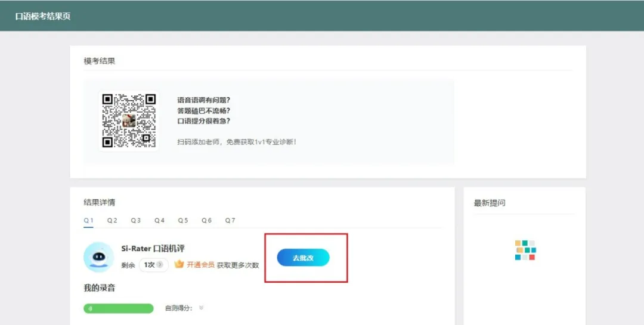Viewport: 644px width, 325px height.
Task: Click the Si-Rater 口语机评 title text
Action: pos(153,249)
